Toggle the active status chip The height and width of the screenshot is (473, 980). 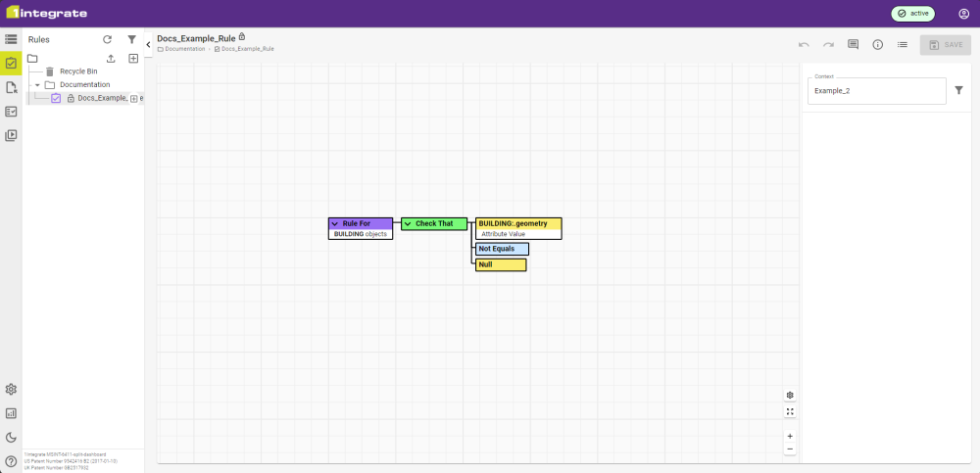click(x=913, y=14)
